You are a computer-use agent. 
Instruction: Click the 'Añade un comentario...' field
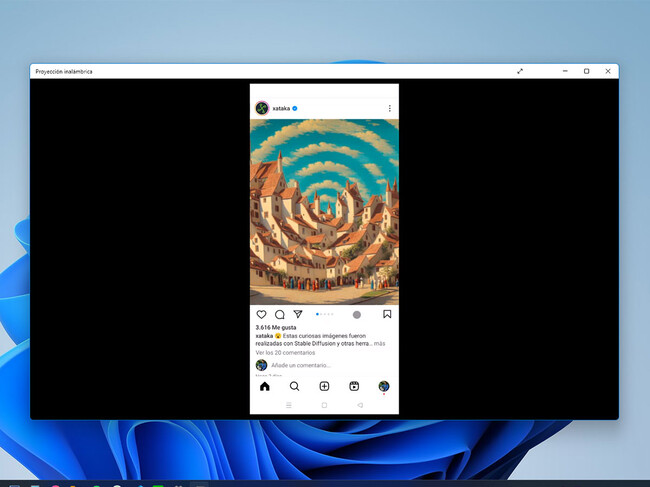click(x=301, y=365)
